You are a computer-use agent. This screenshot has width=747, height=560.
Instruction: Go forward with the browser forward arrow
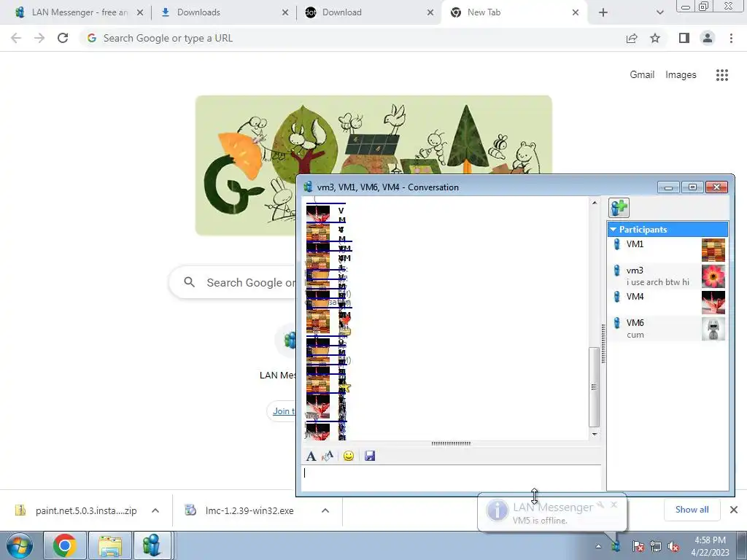click(x=39, y=38)
